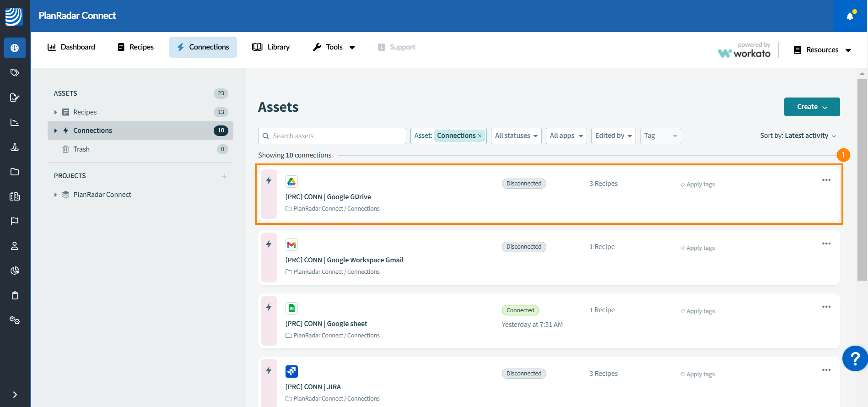The width and height of the screenshot is (868, 407).
Task: Open folder path under Google GDrive connection
Action: point(333,209)
